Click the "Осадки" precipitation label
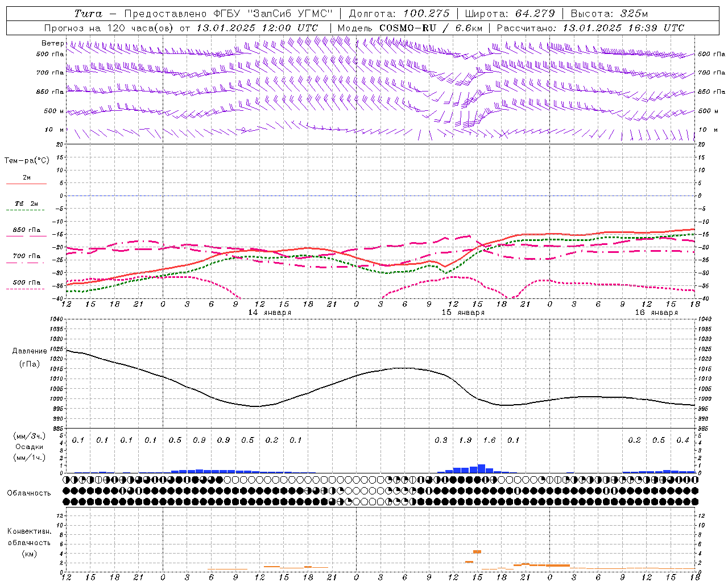The width and height of the screenshot is (728, 582). [30, 447]
